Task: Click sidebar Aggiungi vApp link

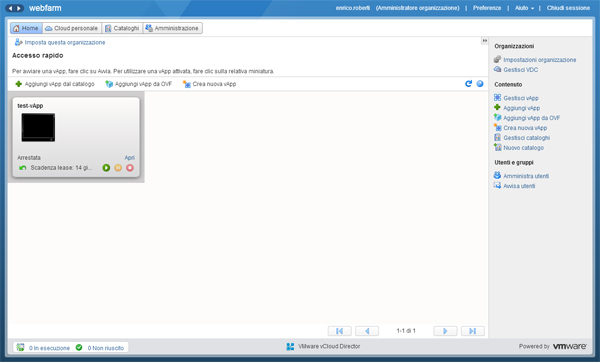Action: point(522,108)
